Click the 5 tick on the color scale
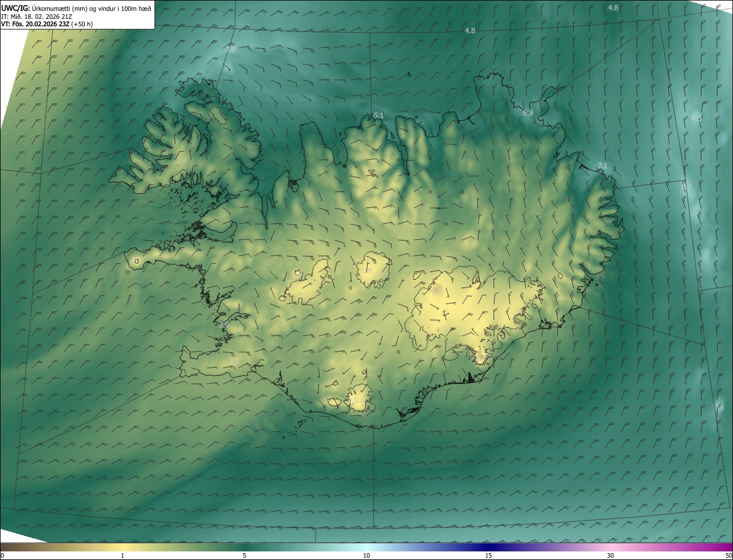Screen dimensions: 733x560 point(245,556)
